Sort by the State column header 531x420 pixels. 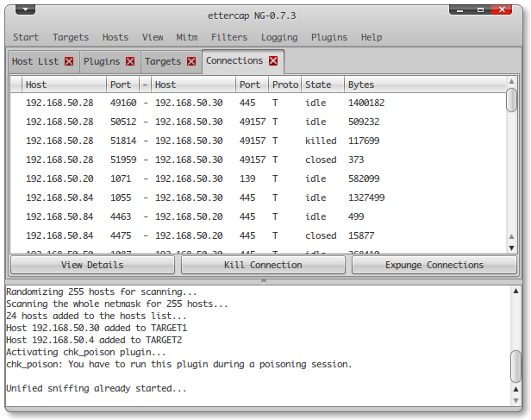[322, 85]
